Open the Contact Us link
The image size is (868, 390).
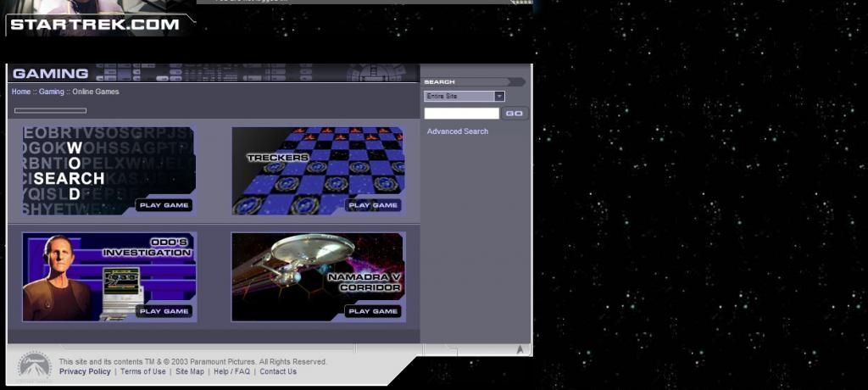click(x=278, y=371)
